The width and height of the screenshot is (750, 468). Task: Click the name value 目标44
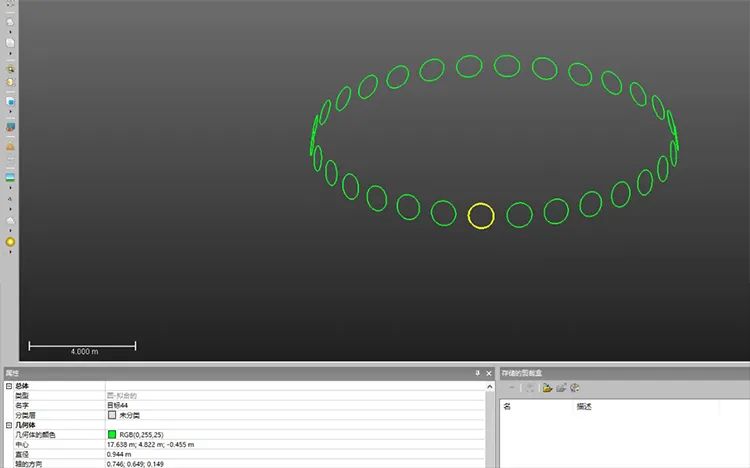(x=117, y=405)
